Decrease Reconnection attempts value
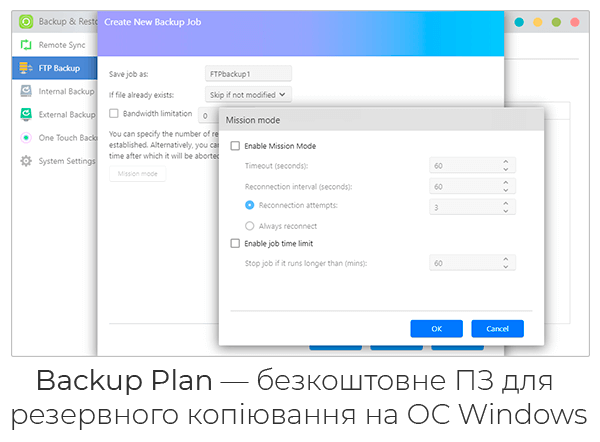The height and width of the screenshot is (442, 600). [x=505, y=211]
